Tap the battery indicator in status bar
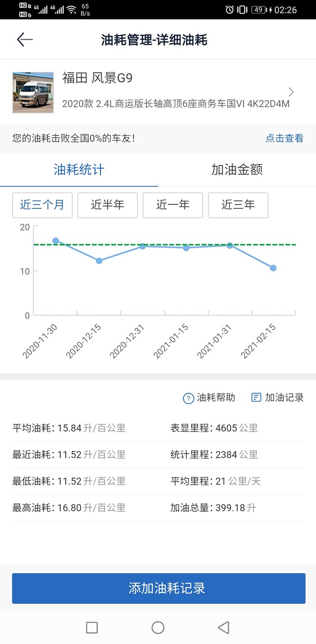Viewport: 316px width, 644px height. point(259,9)
